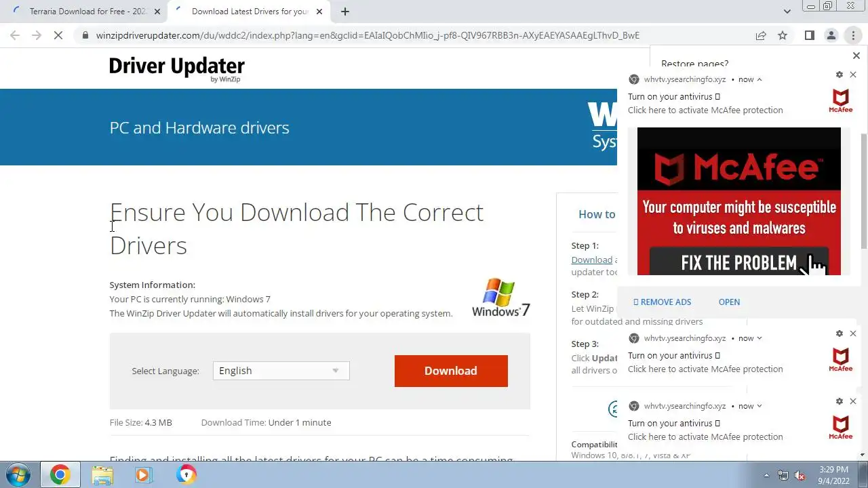Open settings gear of second notification
The image size is (868, 488).
(x=840, y=333)
